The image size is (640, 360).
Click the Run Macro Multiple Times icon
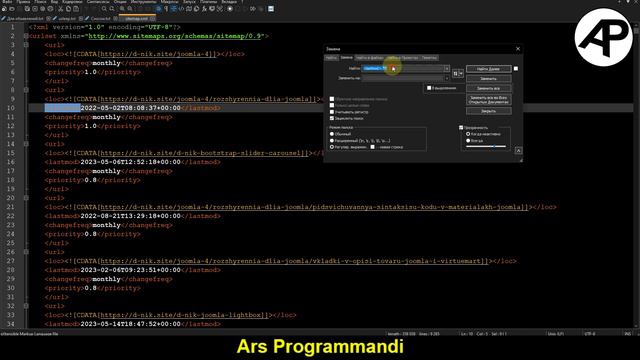coord(252,9)
